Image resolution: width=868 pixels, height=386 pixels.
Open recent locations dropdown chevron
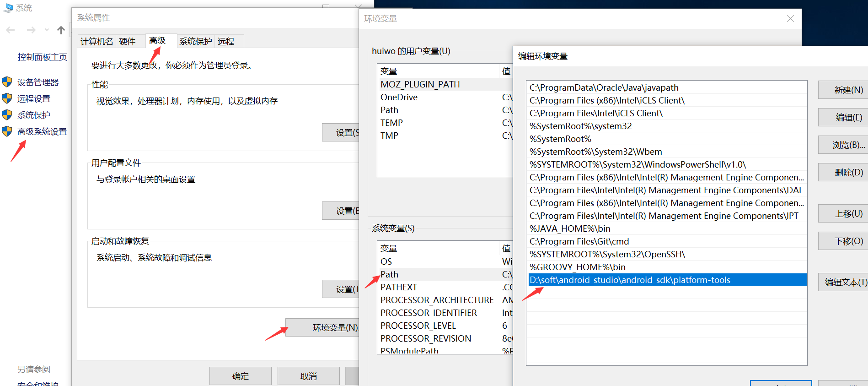tap(47, 30)
